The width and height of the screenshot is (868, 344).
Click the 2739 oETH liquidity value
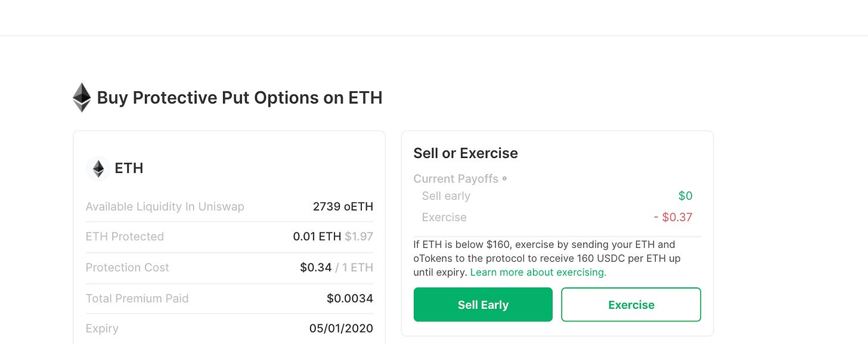[x=343, y=207]
